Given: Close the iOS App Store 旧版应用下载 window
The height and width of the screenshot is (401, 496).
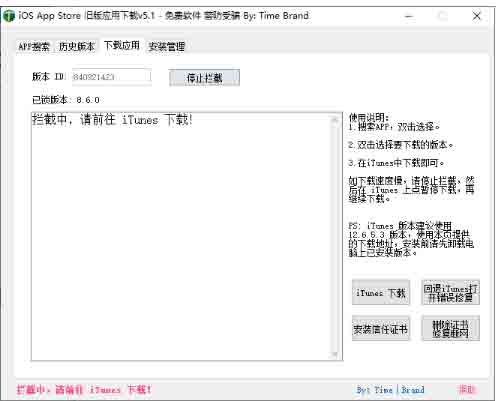Looking at the screenshot, I should (477, 16).
